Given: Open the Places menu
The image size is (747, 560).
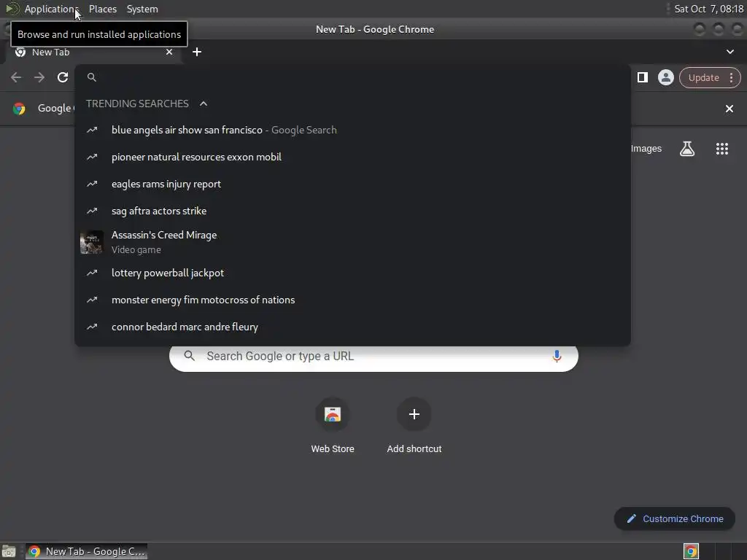Looking at the screenshot, I should click(x=103, y=9).
